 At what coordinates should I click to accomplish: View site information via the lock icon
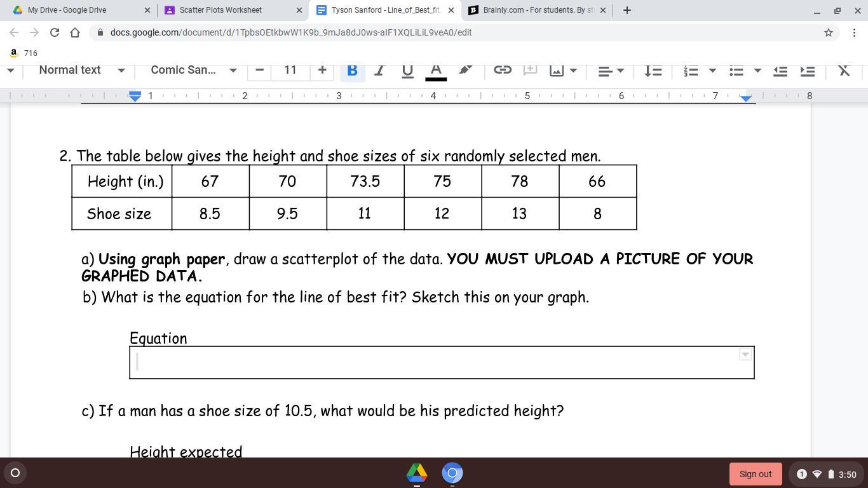(100, 32)
